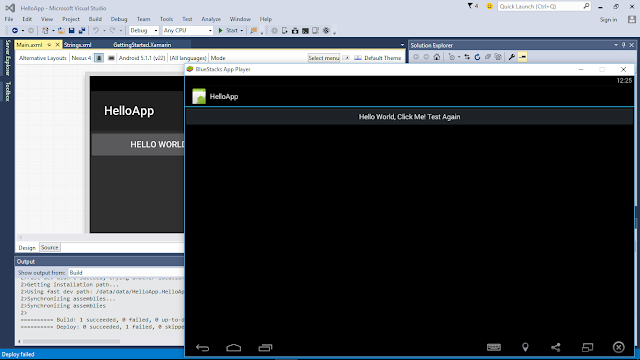Image resolution: width=640 pixels, height=360 pixels.
Task: Click the Undo toolbar arrow
Action: [x=96, y=31]
